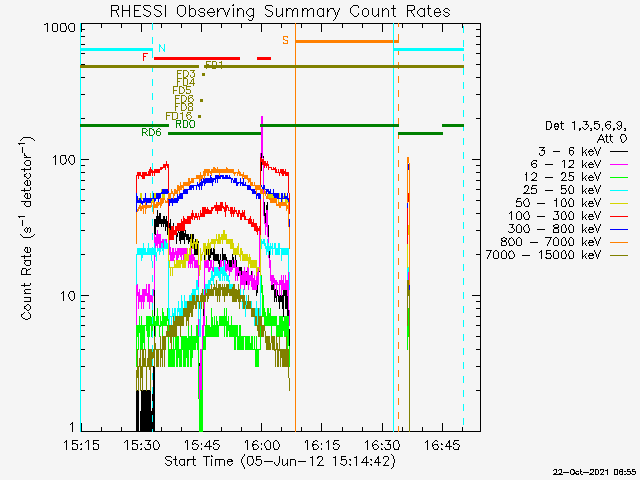Click the FD3 flag label
This screenshot has width=640, height=480.
(186, 74)
